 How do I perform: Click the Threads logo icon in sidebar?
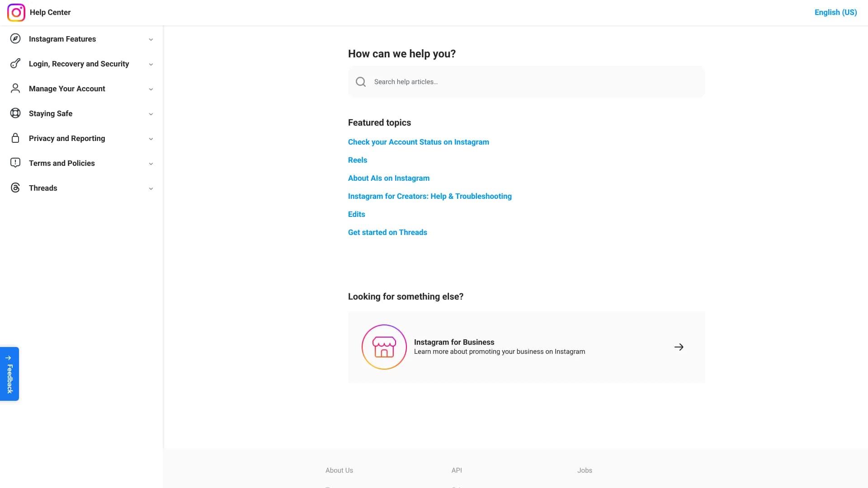click(15, 188)
